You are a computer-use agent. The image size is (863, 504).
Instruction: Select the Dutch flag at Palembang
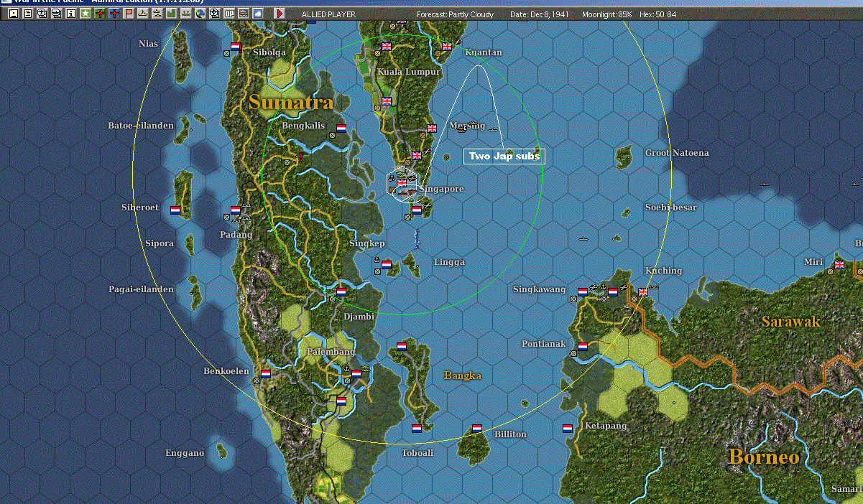[356, 374]
